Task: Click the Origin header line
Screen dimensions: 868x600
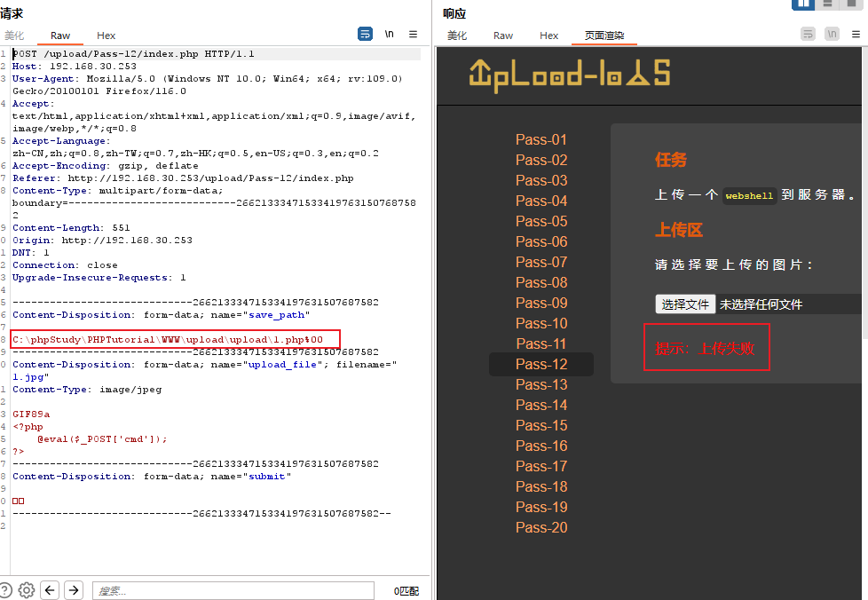Action: (102, 241)
